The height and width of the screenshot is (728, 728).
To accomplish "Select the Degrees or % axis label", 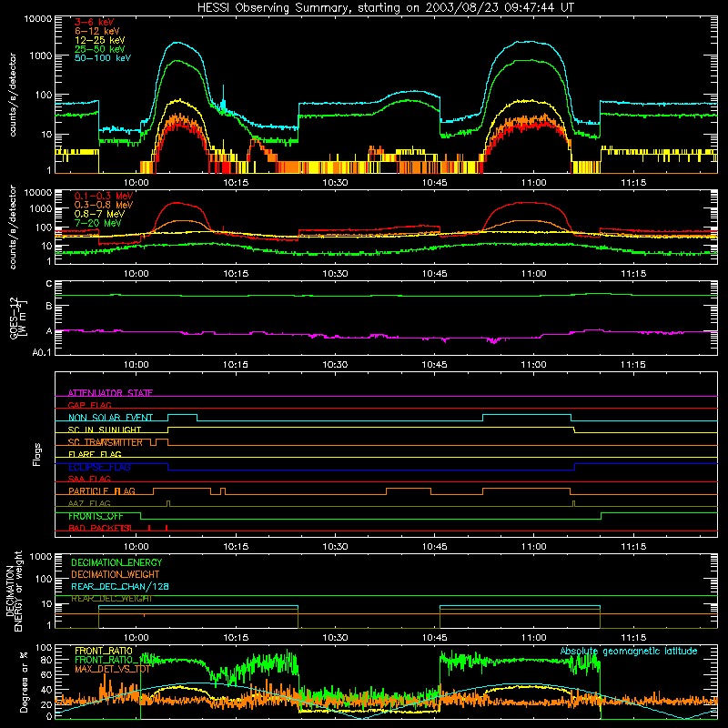I will pyautogui.click(x=24, y=682).
